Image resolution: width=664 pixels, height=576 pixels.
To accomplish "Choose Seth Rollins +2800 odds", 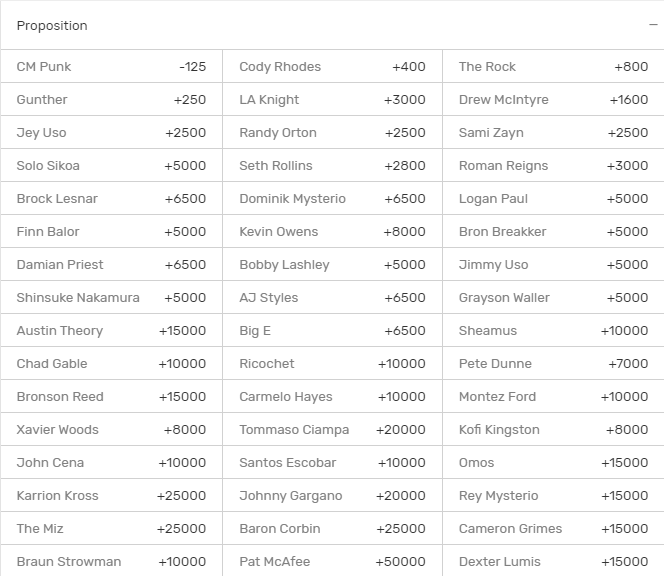I will [x=332, y=166].
